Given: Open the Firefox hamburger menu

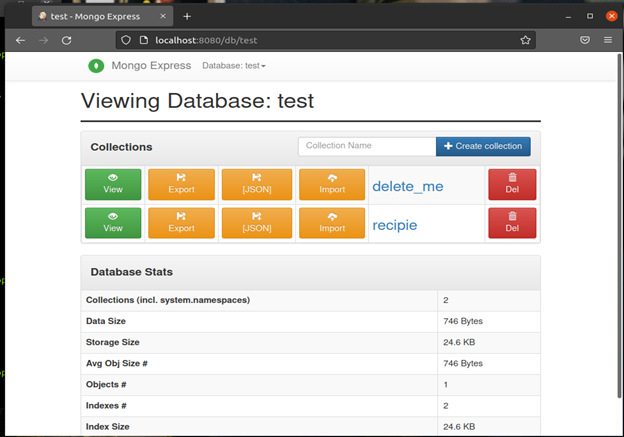Looking at the screenshot, I should [x=608, y=40].
